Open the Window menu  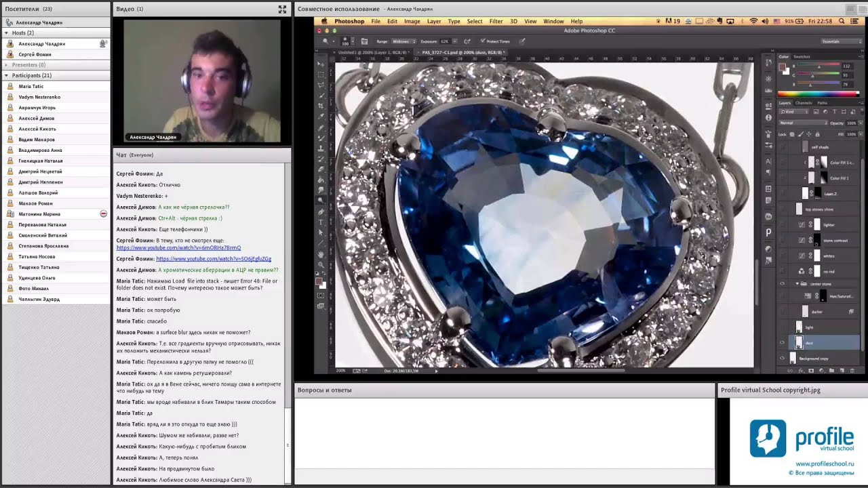(x=553, y=21)
